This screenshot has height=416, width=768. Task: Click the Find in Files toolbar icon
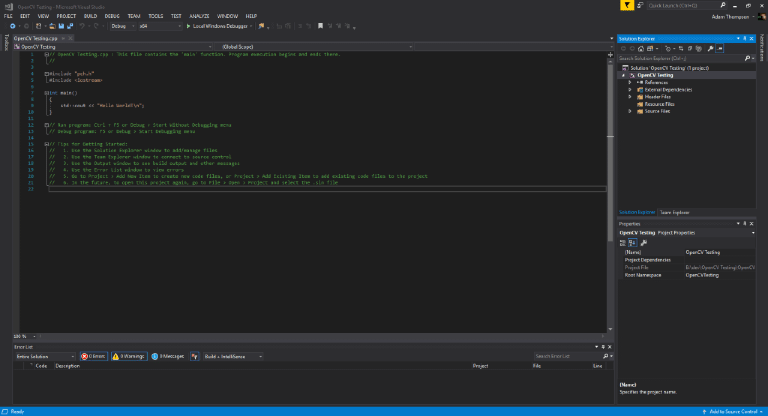pos(261,26)
